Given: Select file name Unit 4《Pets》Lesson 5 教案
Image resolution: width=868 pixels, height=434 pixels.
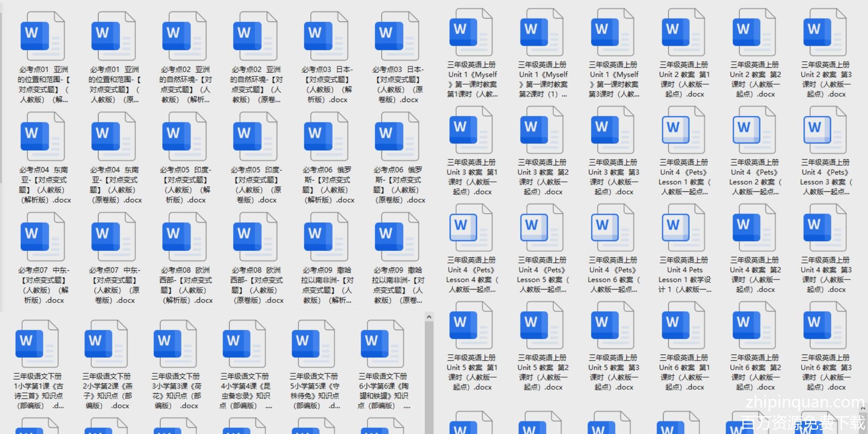Looking at the screenshot, I should (x=542, y=275).
